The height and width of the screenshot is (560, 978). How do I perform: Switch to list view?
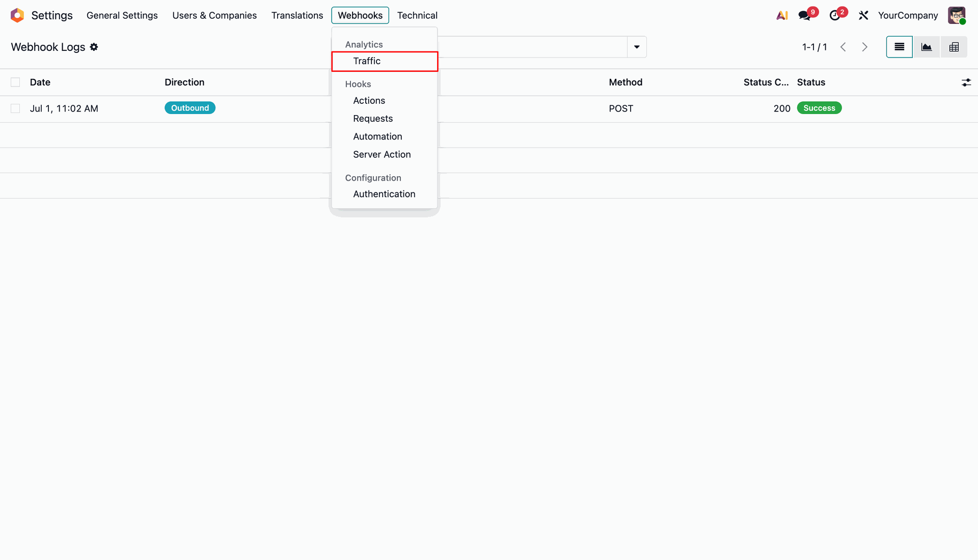pyautogui.click(x=899, y=47)
